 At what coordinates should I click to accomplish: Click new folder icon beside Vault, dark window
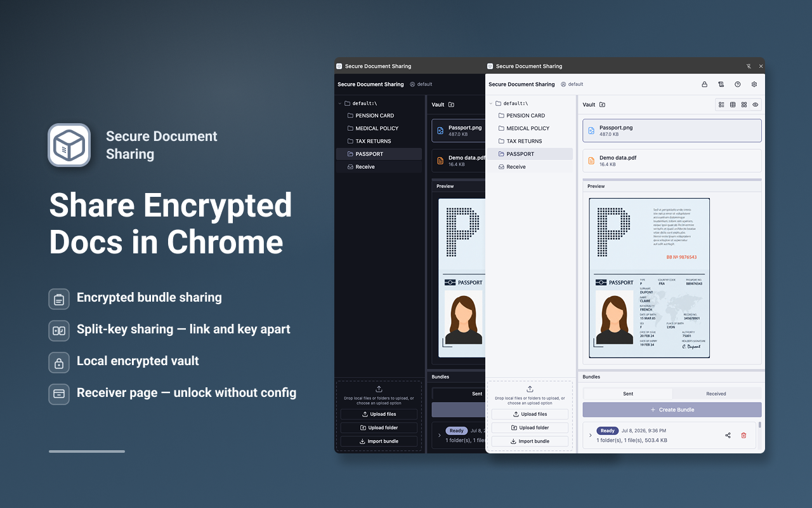[451, 105]
